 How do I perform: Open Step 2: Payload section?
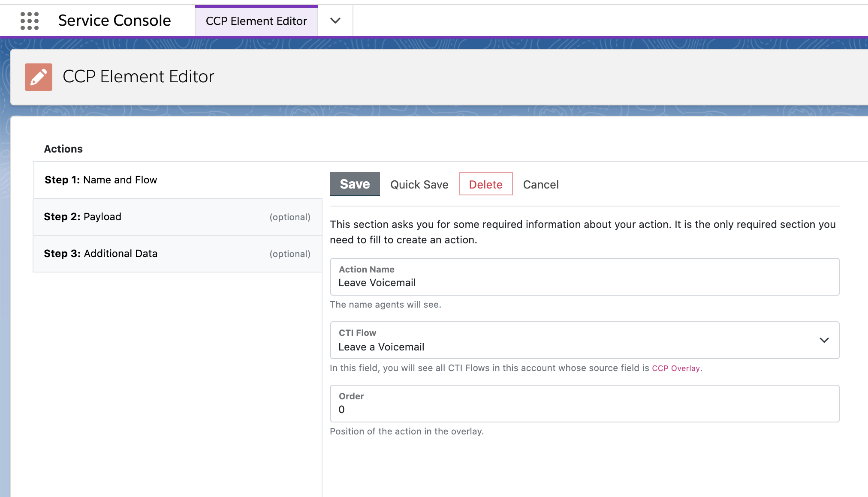point(178,217)
